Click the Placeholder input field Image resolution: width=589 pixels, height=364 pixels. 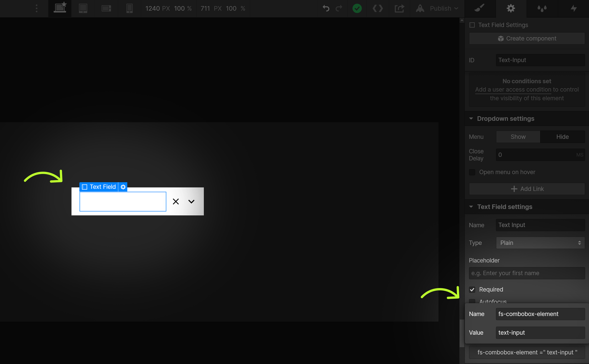tap(527, 273)
